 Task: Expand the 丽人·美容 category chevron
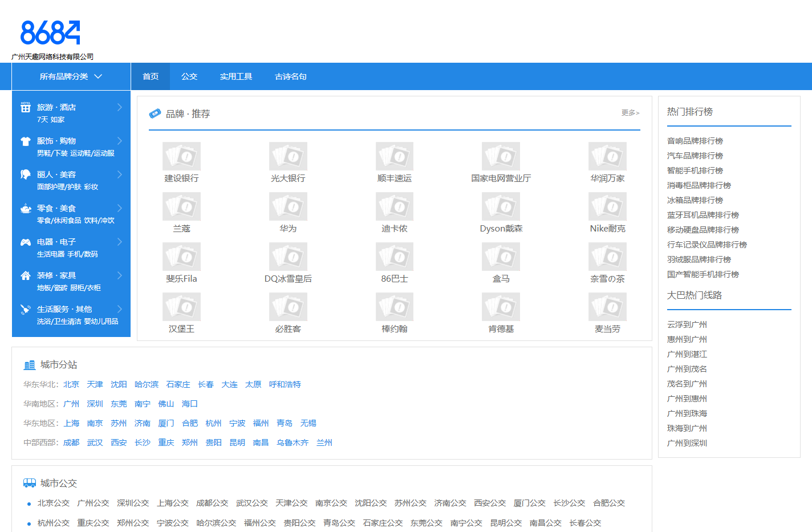(120, 174)
